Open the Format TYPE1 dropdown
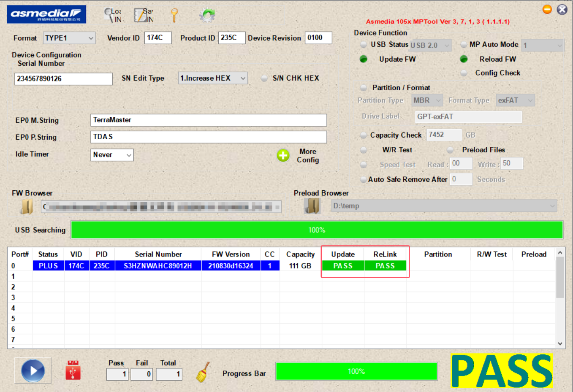 coord(69,38)
